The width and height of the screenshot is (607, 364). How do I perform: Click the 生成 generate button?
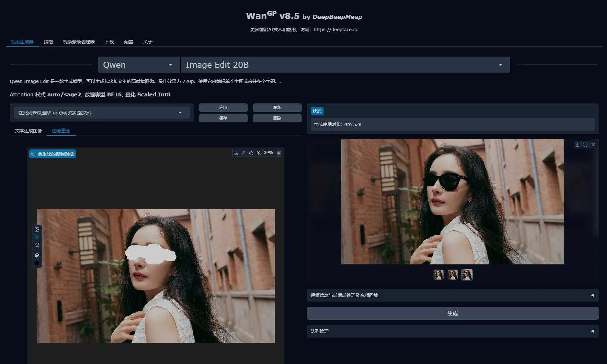(x=452, y=313)
